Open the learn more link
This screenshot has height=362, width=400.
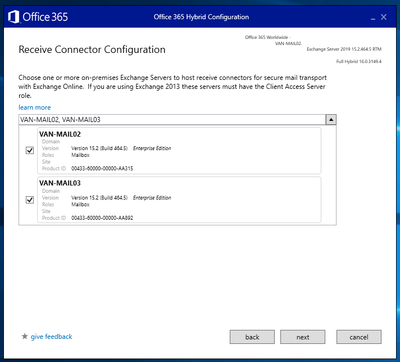35,107
